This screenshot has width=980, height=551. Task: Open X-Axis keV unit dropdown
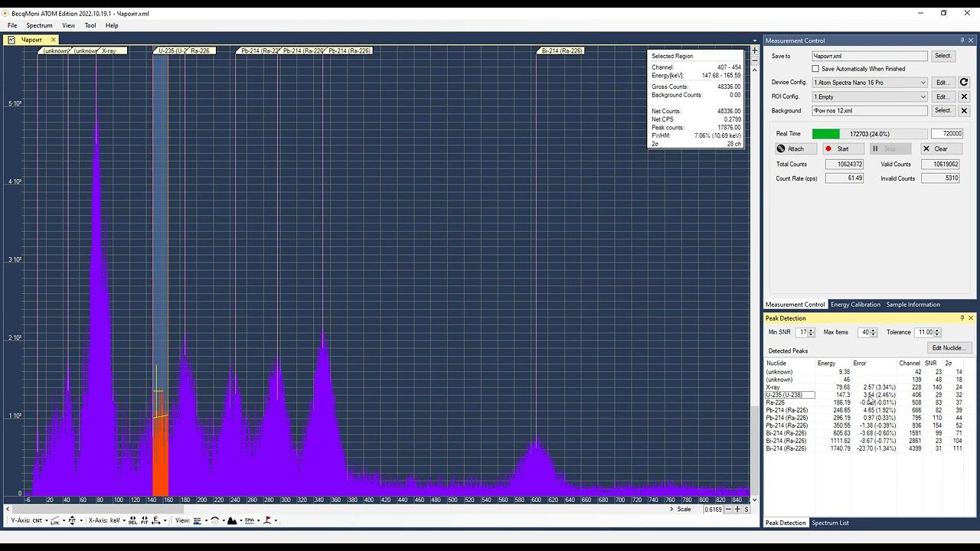click(x=123, y=521)
